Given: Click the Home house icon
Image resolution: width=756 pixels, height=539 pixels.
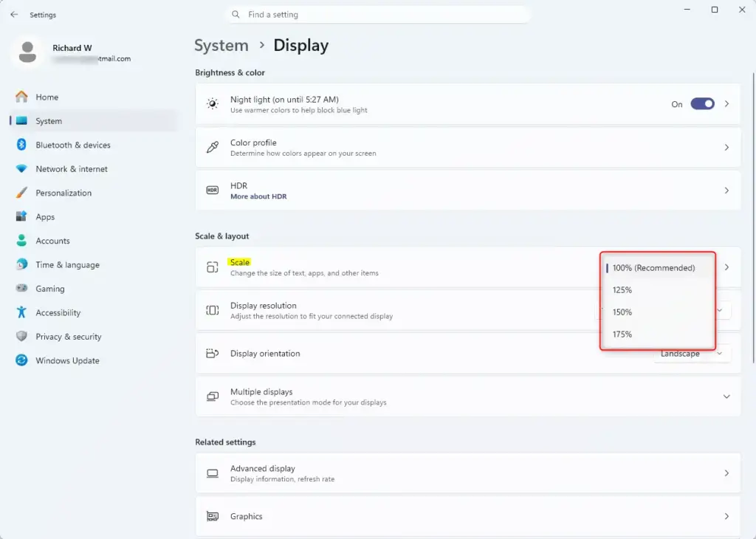Looking at the screenshot, I should click(x=21, y=97).
